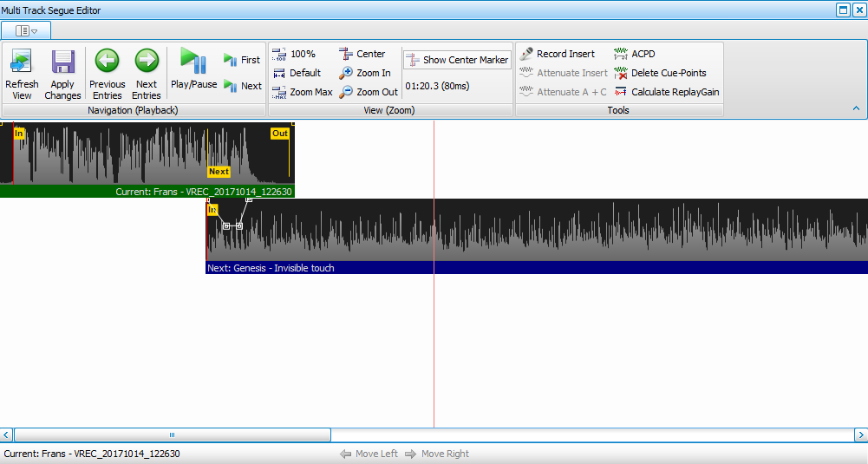Click Zoom Max option
This screenshot has width=868, height=464.
302,92
